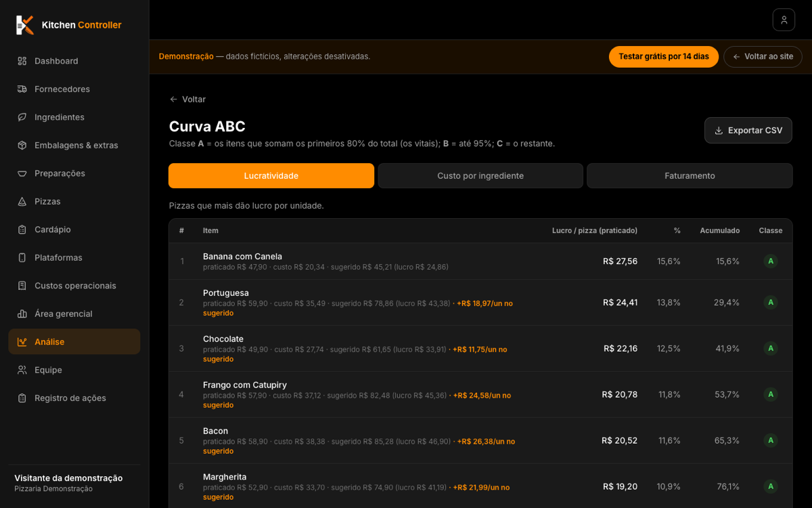Open Embalagens & extras menu item

click(74, 145)
